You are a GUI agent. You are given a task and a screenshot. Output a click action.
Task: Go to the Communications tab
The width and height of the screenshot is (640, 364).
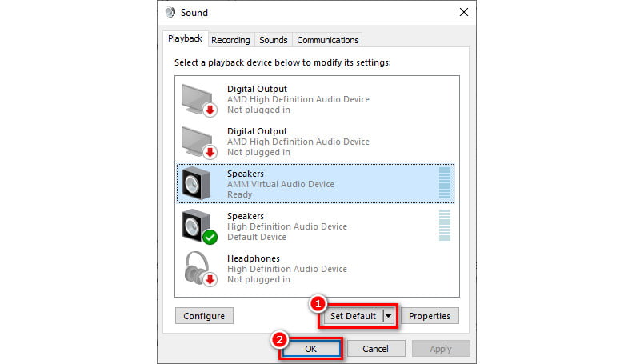point(327,40)
